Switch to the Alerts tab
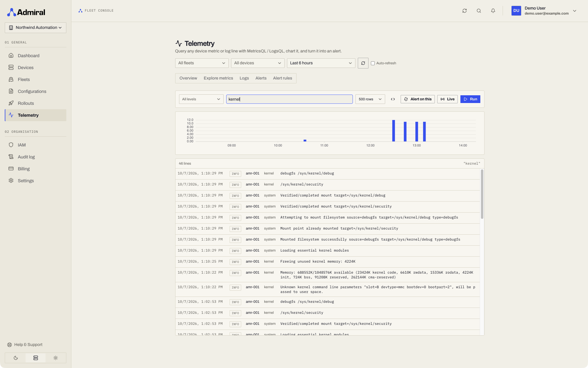 coord(261,78)
